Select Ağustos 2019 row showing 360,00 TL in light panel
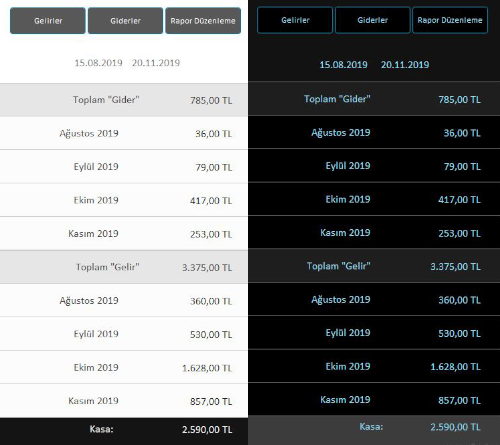Image resolution: width=500 pixels, height=445 pixels. point(124,300)
